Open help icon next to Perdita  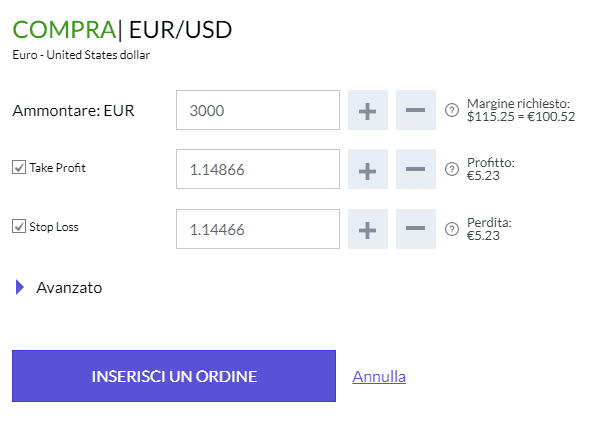452,229
